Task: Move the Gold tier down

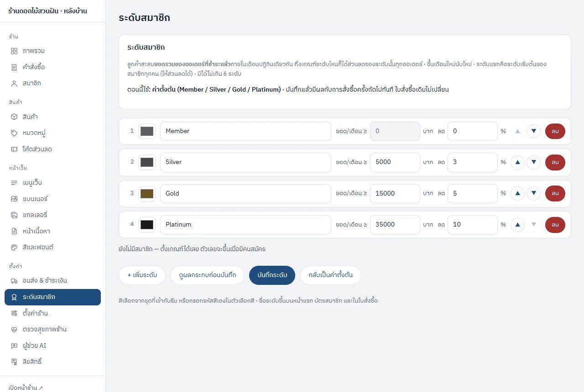Action: [533, 193]
